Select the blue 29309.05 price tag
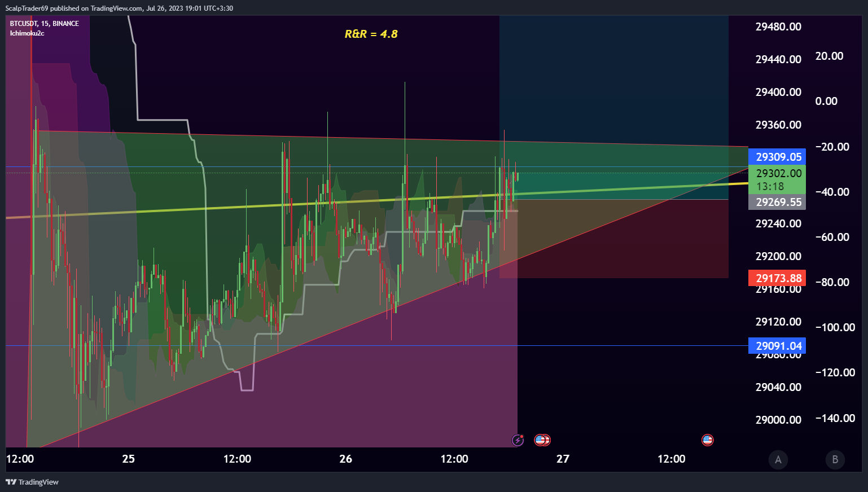868x492 pixels. [x=777, y=157]
